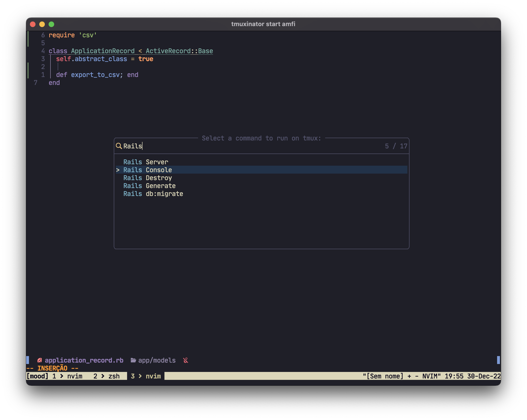Switch to tmux window 2 zsh
527x420 pixels.
click(x=107, y=376)
